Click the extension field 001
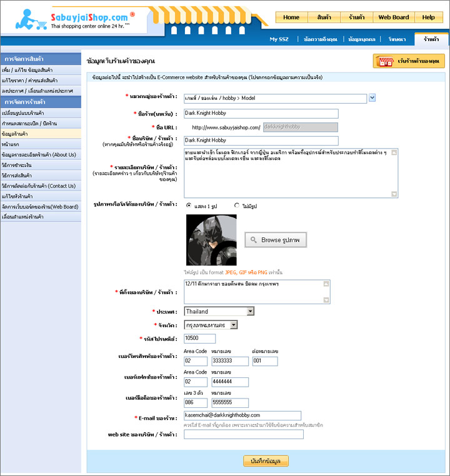The height and width of the screenshot is (476, 450). (265, 361)
